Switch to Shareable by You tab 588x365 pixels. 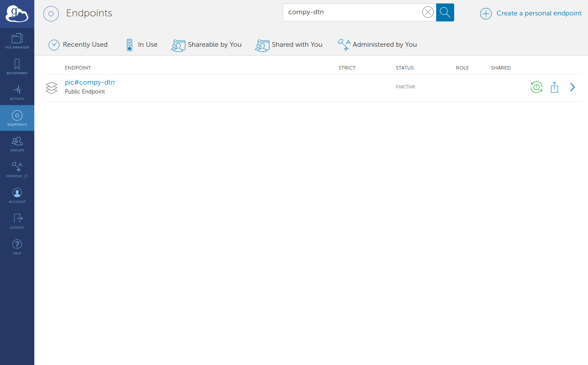206,45
